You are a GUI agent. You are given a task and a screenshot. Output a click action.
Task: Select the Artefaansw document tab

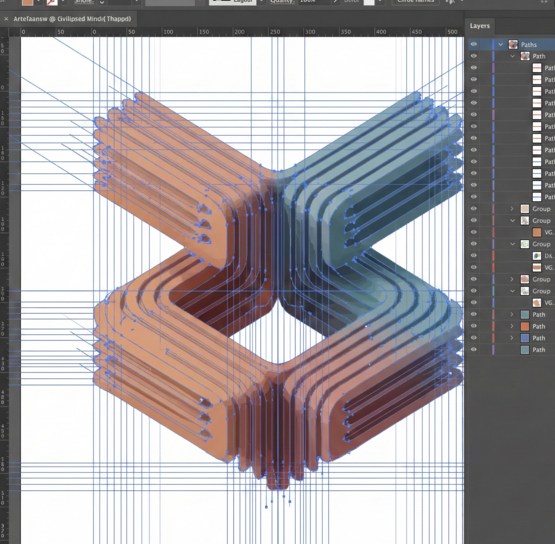tap(72, 19)
